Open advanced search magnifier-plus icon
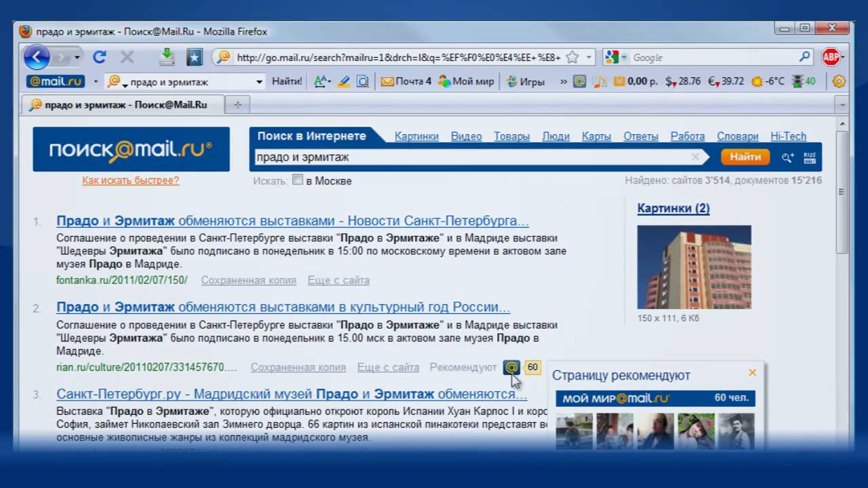Viewport: 868px width, 488px height. tap(788, 157)
